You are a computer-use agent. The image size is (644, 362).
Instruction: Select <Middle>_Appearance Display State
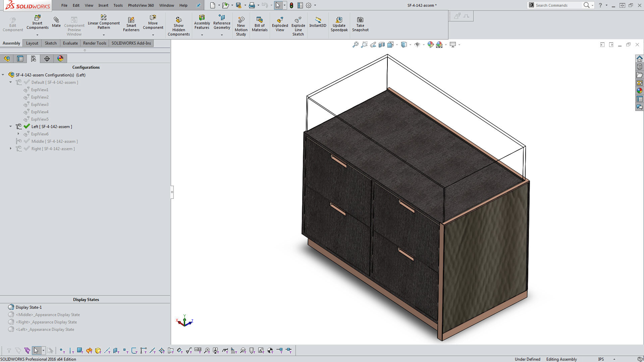(x=48, y=315)
